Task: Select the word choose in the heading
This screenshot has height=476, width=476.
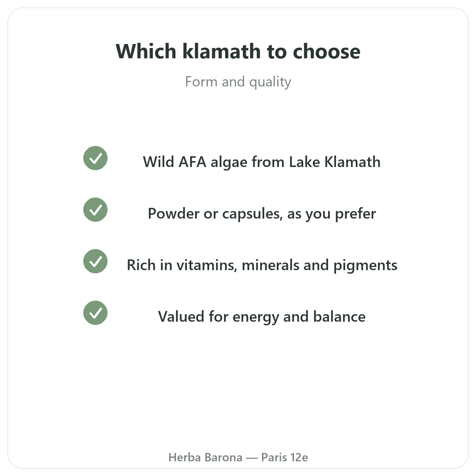Action: (326, 51)
